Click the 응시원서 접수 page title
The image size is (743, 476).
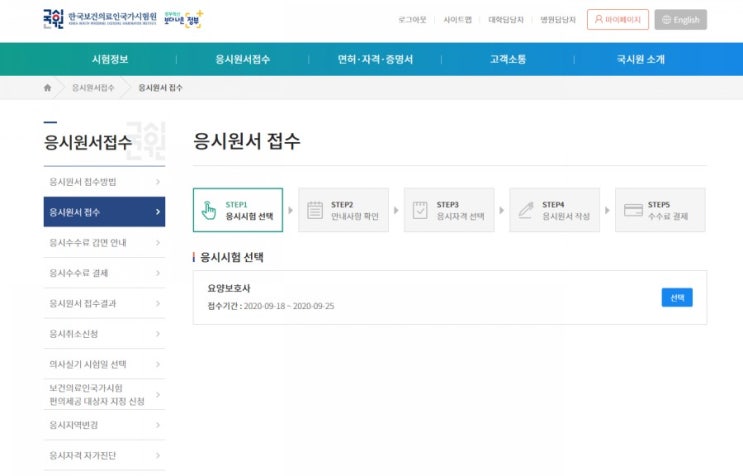click(x=246, y=141)
